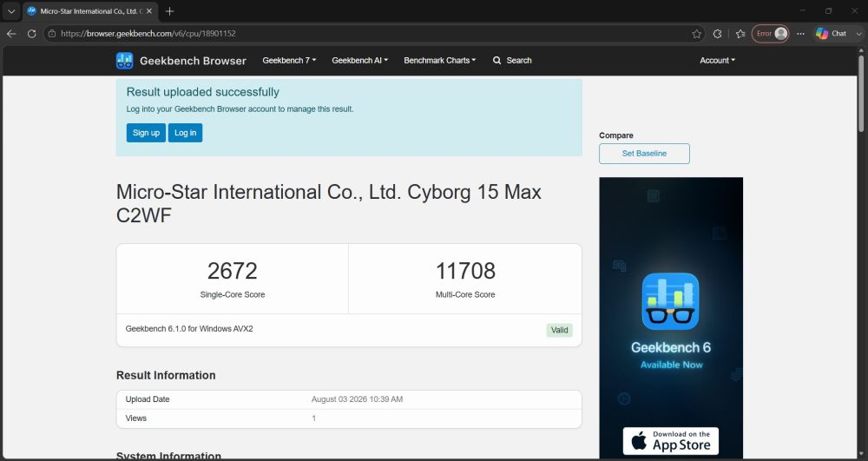Click the Geekbench 6.1.0 for Windows AVX2 text
This screenshot has height=461, width=868.
point(189,329)
